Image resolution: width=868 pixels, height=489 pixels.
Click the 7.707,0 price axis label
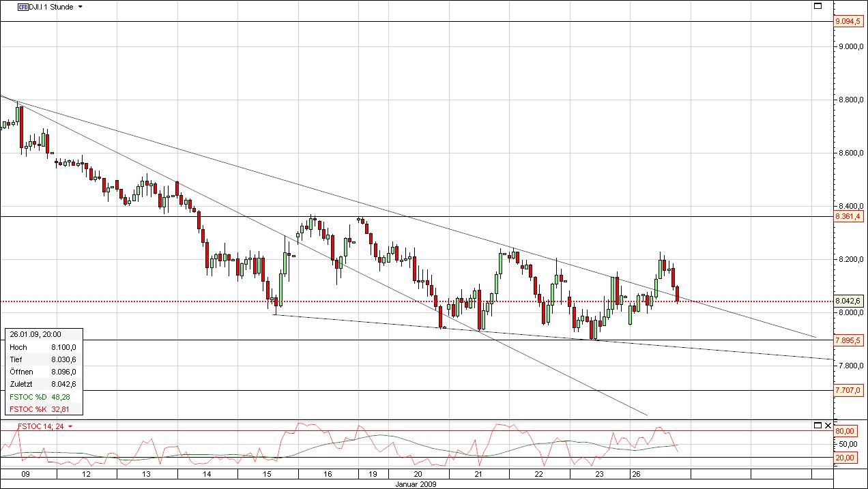[x=848, y=390]
